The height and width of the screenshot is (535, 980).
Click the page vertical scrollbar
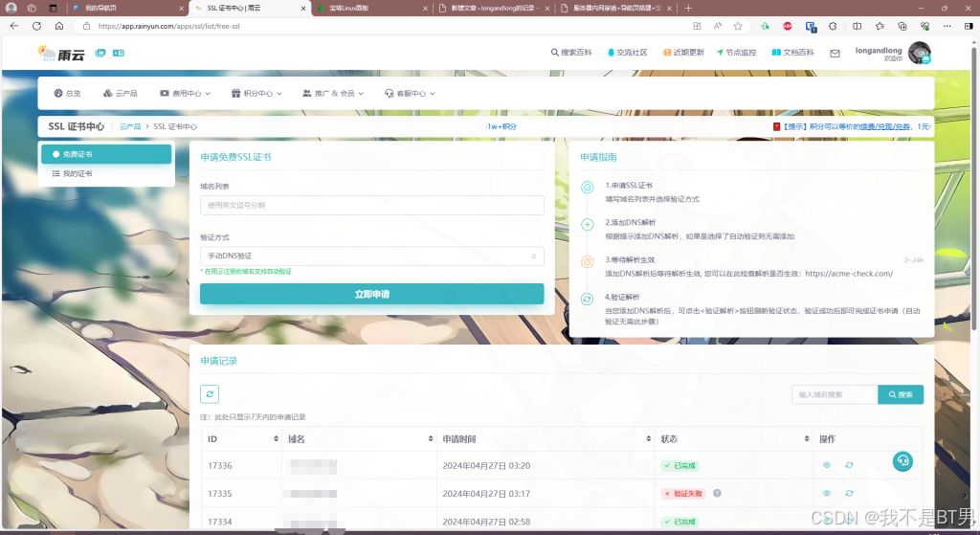click(973, 188)
